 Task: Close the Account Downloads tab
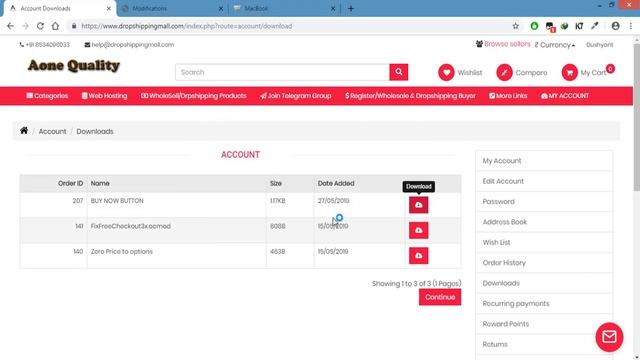pyautogui.click(x=109, y=9)
